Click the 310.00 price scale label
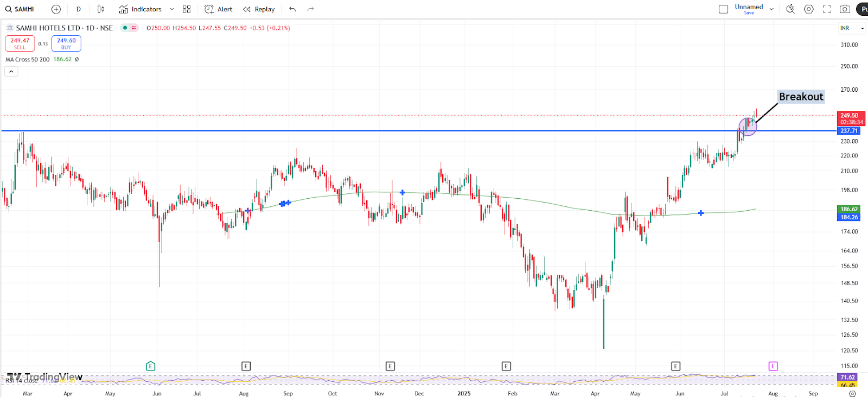 [849, 45]
